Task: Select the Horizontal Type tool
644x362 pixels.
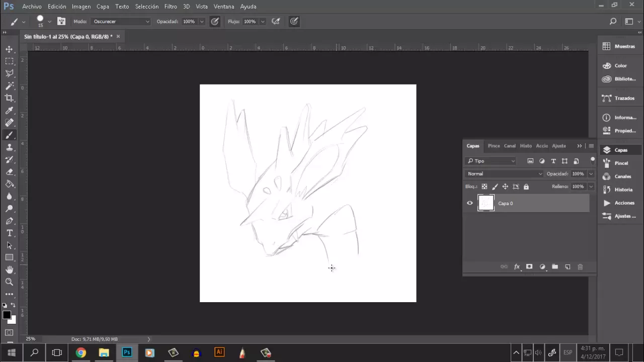Action: pyautogui.click(x=9, y=233)
